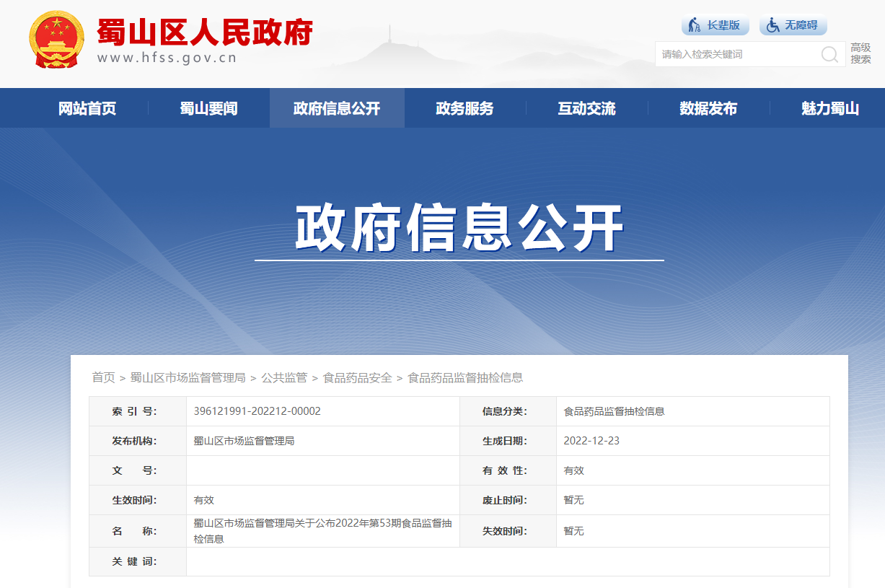Open the 食品药品安全 breadcrumb link
The width and height of the screenshot is (885, 588).
[x=357, y=377]
